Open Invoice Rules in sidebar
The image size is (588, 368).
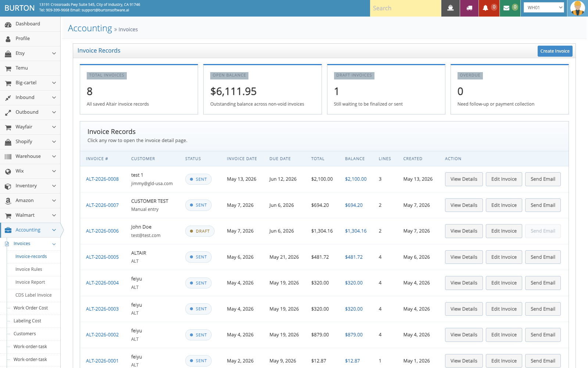coord(29,269)
